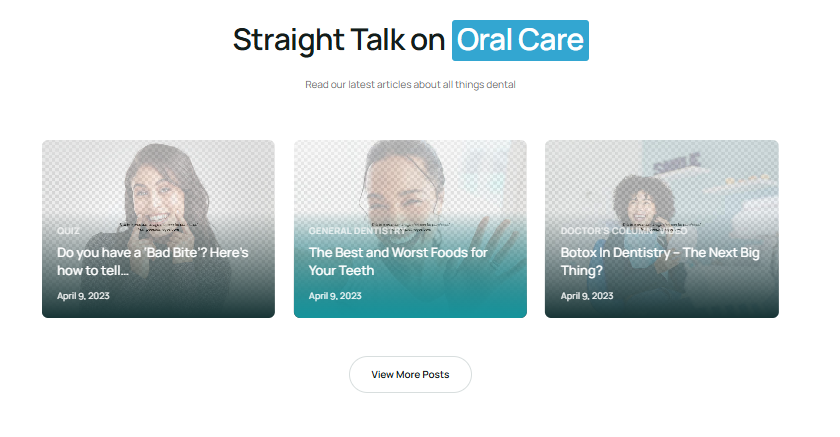Click the date on the Botox card
Viewport: 840px width, 437px height.
click(587, 296)
